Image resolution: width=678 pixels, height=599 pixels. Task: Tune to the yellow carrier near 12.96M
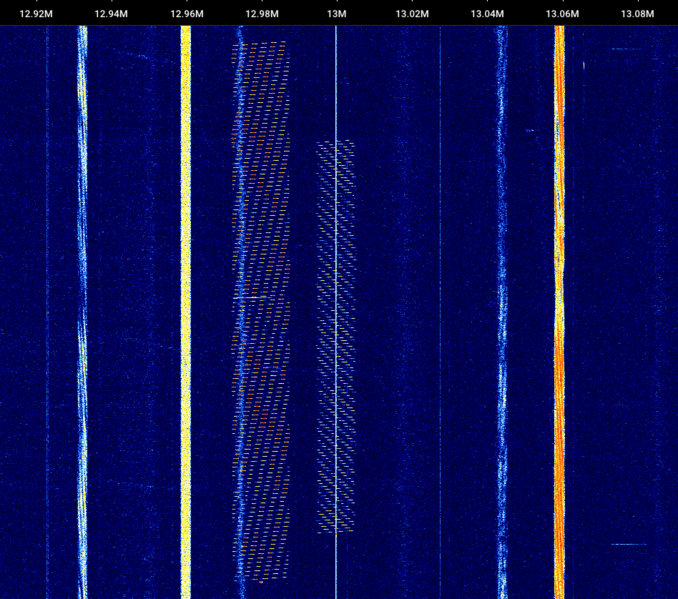click(185, 311)
